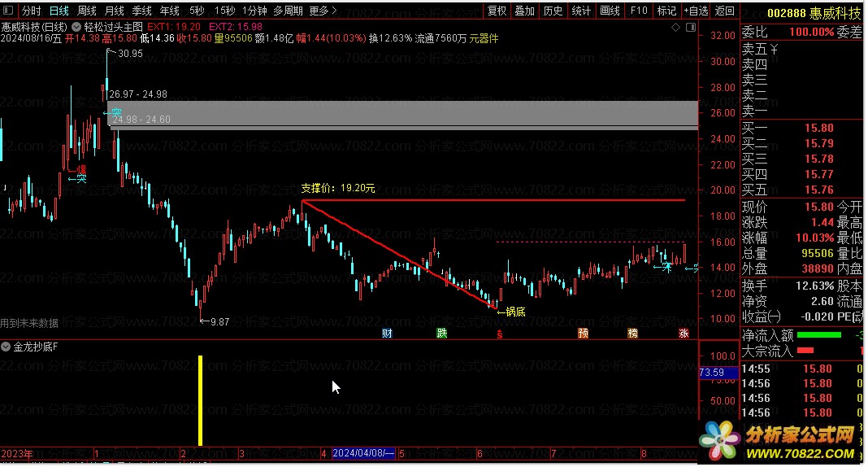Open F10 company information
868x467 pixels.
click(639, 11)
